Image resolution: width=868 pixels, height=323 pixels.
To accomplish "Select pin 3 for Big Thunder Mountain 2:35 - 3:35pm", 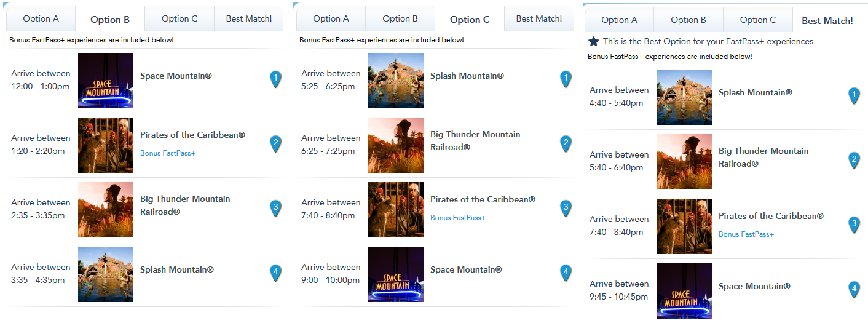I will pos(276,209).
